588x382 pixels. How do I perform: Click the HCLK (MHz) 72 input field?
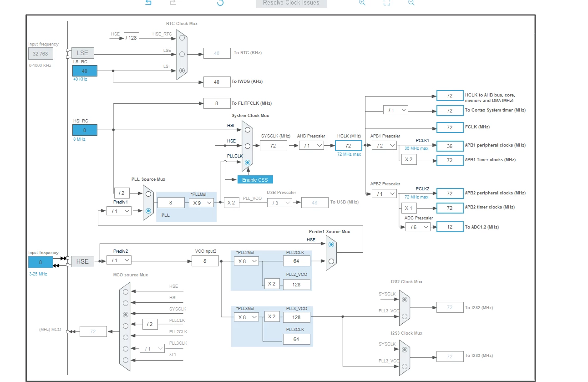(349, 145)
